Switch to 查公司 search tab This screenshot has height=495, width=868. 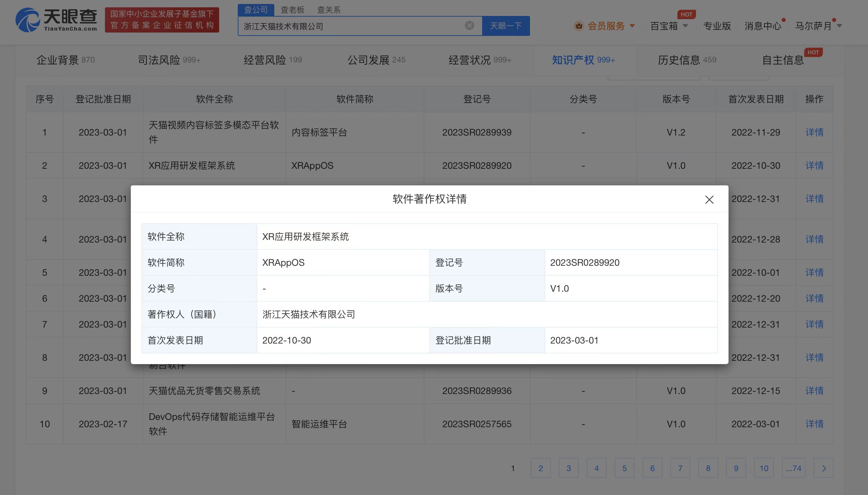[x=256, y=10]
